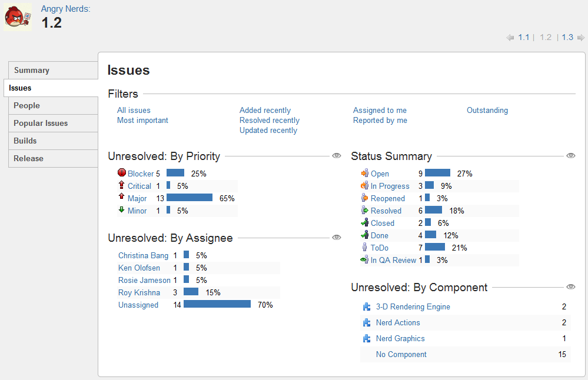Screen dimensions: 588x380
Task: Click the In QA Review eye icon
Action: point(364,259)
